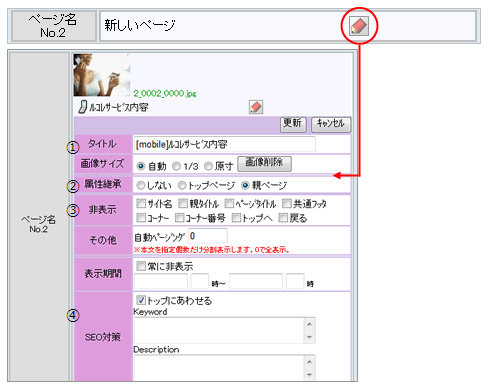Click the 画像サイズ row label
The height and width of the screenshot is (390, 490).
102,163
